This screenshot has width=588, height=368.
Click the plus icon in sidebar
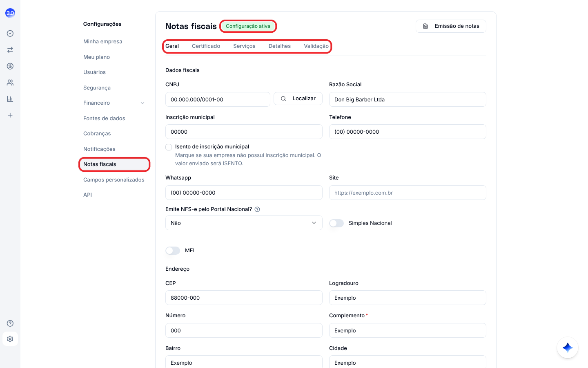(10, 115)
